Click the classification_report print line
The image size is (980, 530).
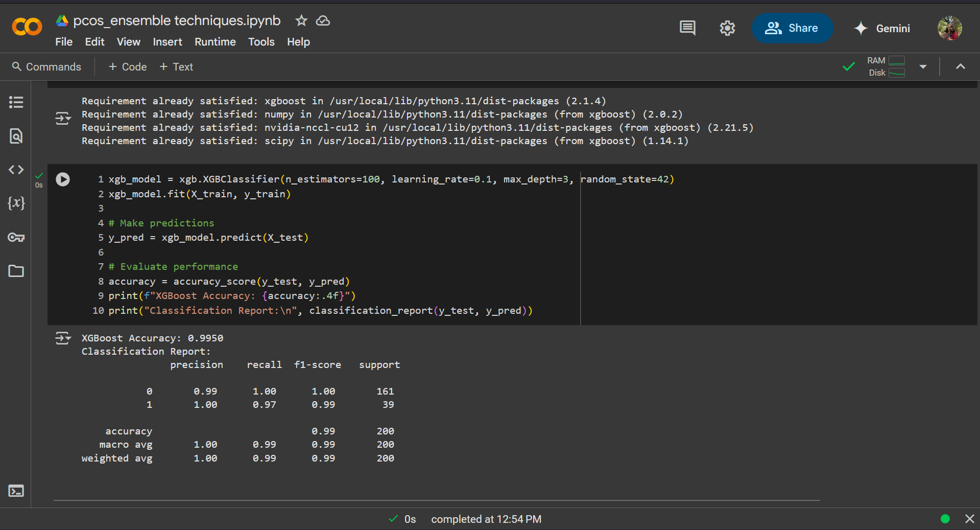(321, 311)
